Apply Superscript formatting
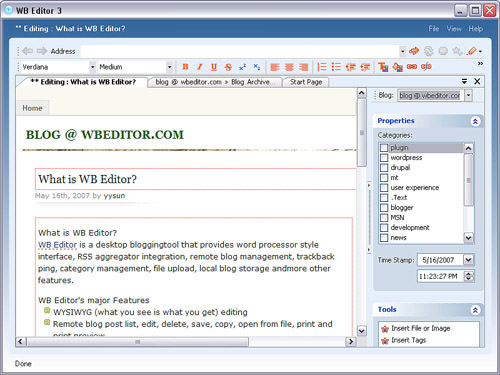Viewport: 500px width, 375px height. (x=243, y=67)
